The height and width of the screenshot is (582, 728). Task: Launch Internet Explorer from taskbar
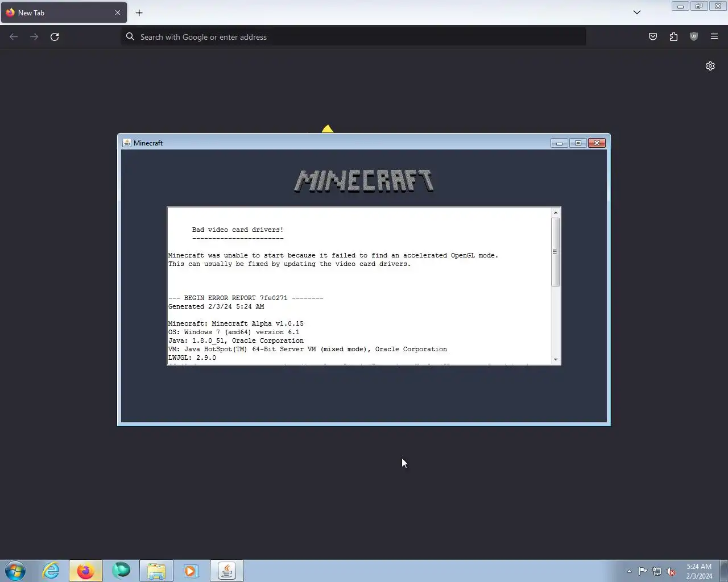point(51,571)
